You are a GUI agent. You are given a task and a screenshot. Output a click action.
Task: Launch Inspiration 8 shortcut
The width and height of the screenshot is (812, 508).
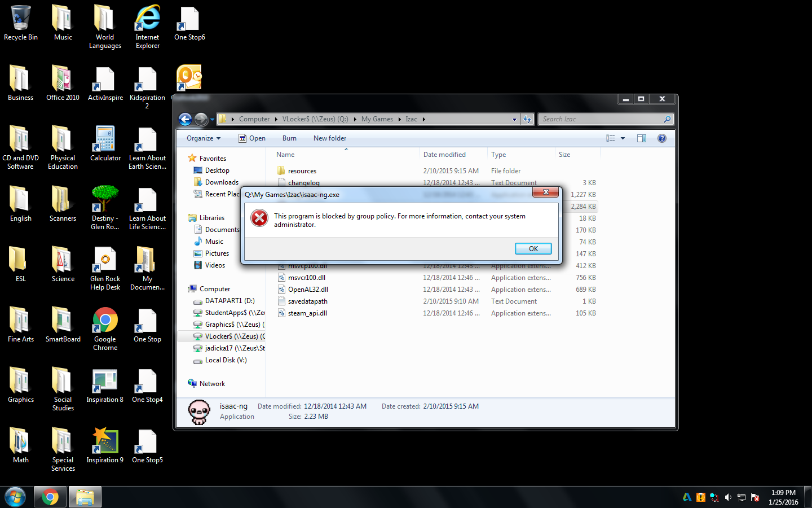click(105, 386)
